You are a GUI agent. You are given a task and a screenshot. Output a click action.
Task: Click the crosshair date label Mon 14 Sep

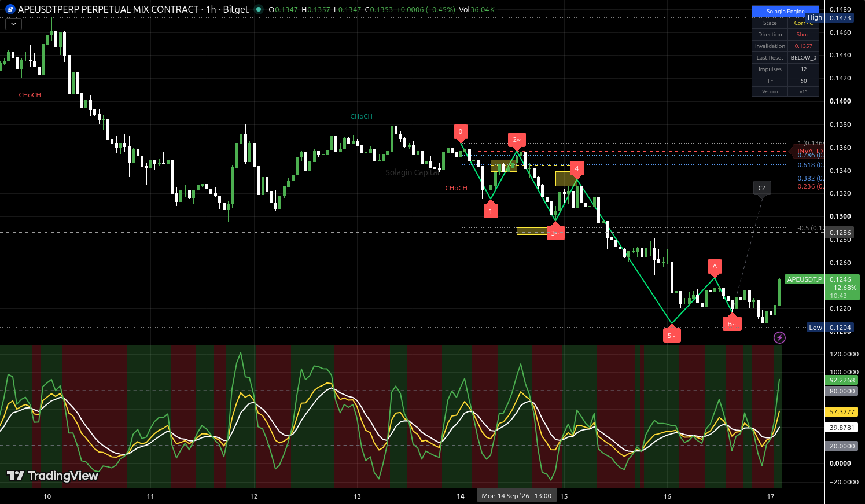click(x=517, y=496)
